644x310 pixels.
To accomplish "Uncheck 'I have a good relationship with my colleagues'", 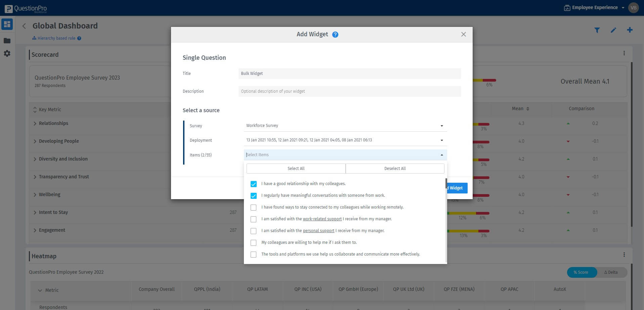I will pos(253,184).
